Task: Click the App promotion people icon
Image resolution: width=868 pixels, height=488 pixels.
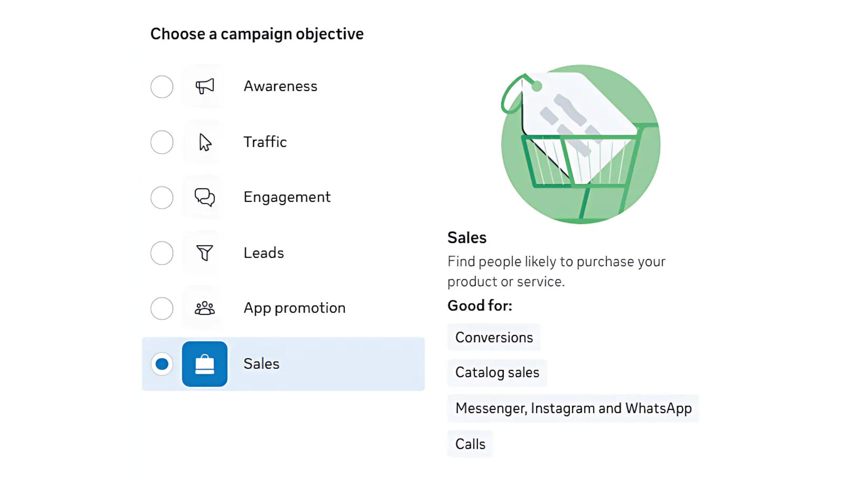Action: point(205,308)
